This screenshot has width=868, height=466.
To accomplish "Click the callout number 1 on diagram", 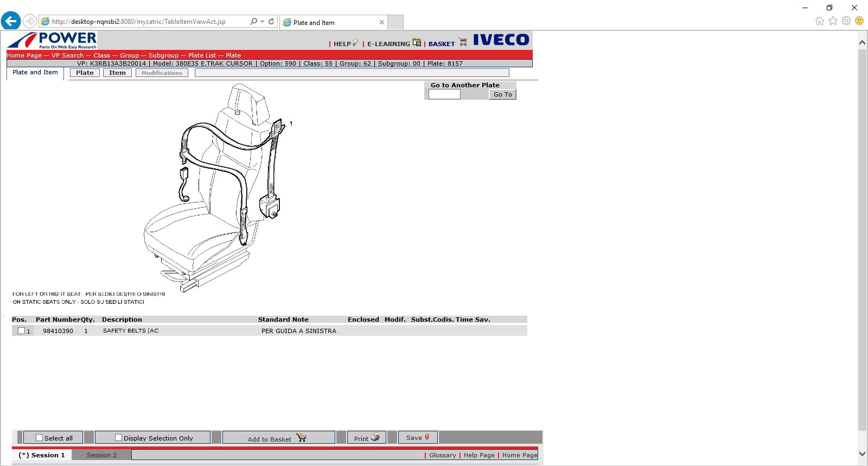I will click(291, 124).
